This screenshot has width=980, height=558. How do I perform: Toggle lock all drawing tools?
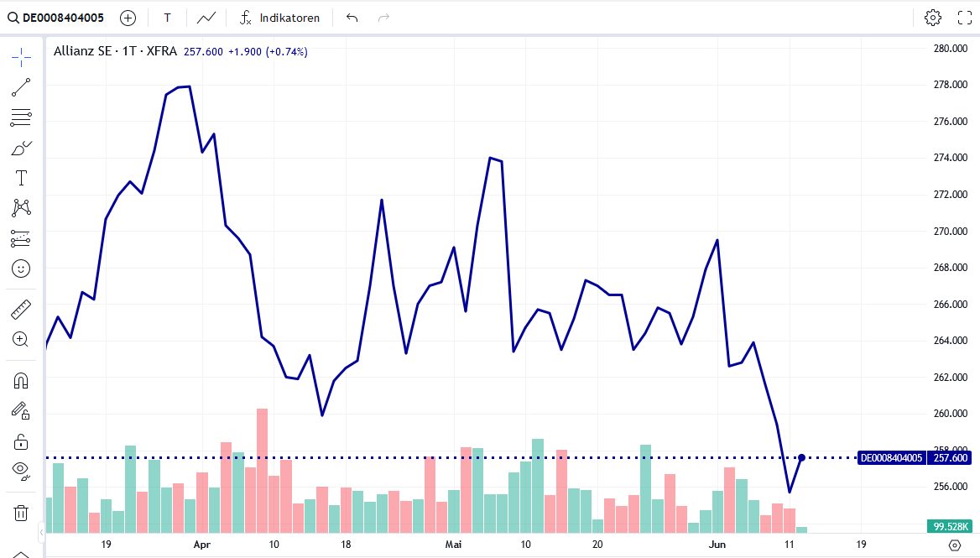tap(21, 441)
